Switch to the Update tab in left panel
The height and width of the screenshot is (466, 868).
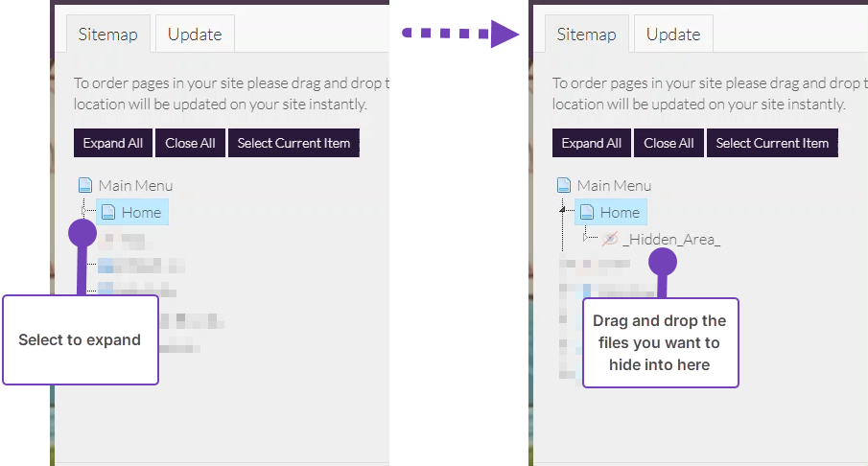(x=195, y=35)
